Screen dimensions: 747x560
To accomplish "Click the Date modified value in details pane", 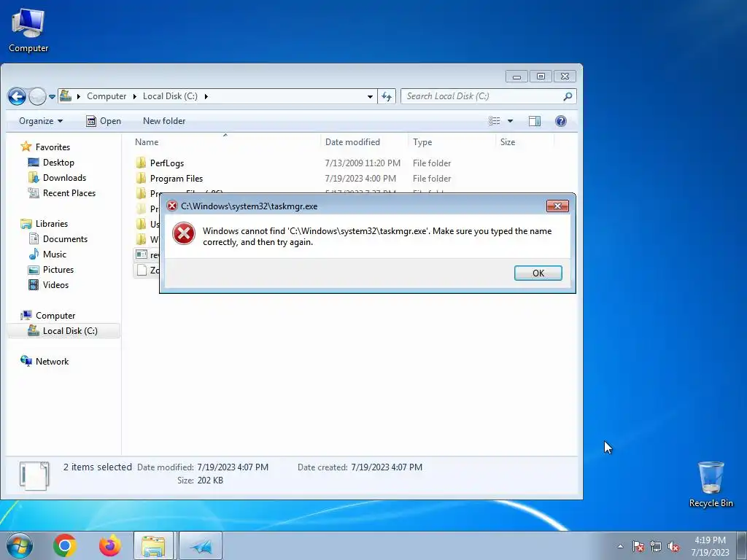I will coord(233,467).
